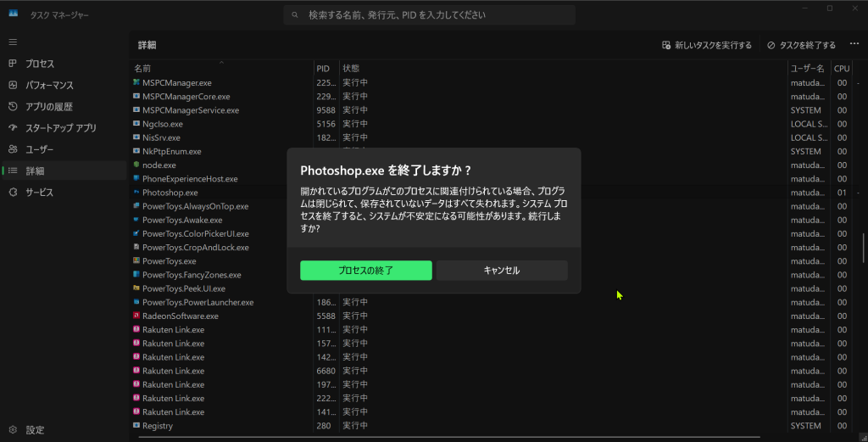
Task: Click 新しいタスクを実行する in toolbar
Action: [707, 45]
